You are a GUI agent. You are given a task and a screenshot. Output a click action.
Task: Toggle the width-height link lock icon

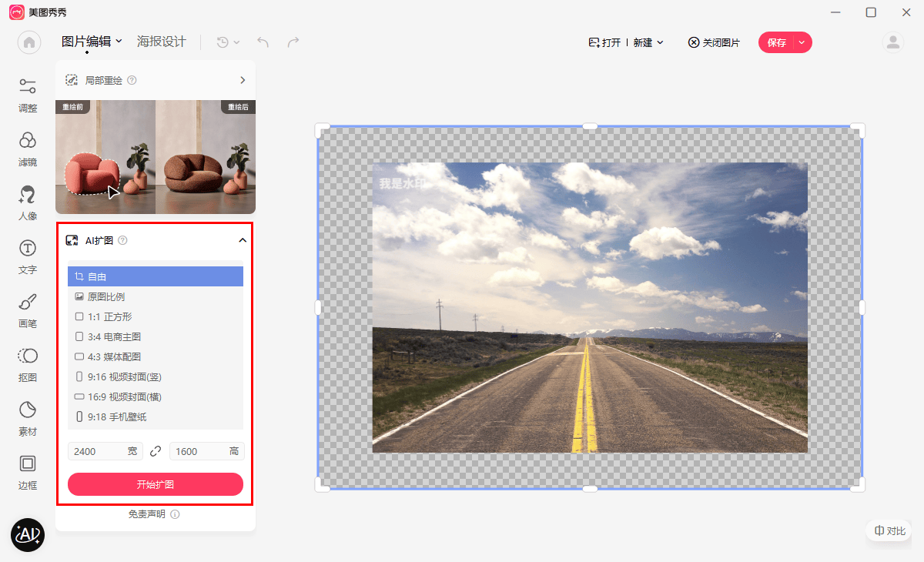(x=156, y=451)
